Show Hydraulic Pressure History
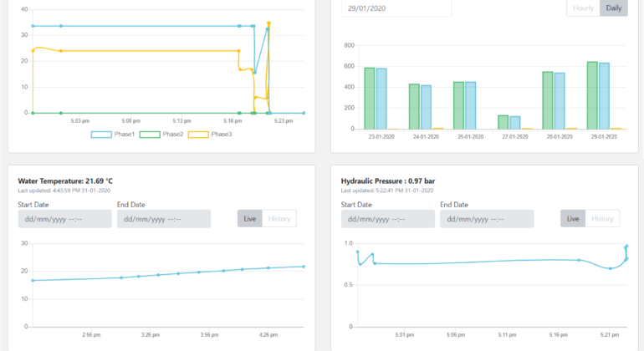Screen dimensions: 644x351 pos(602,219)
